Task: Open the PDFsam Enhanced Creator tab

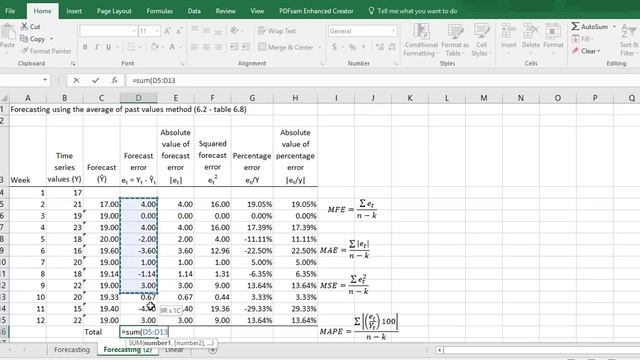Action: 316,11
